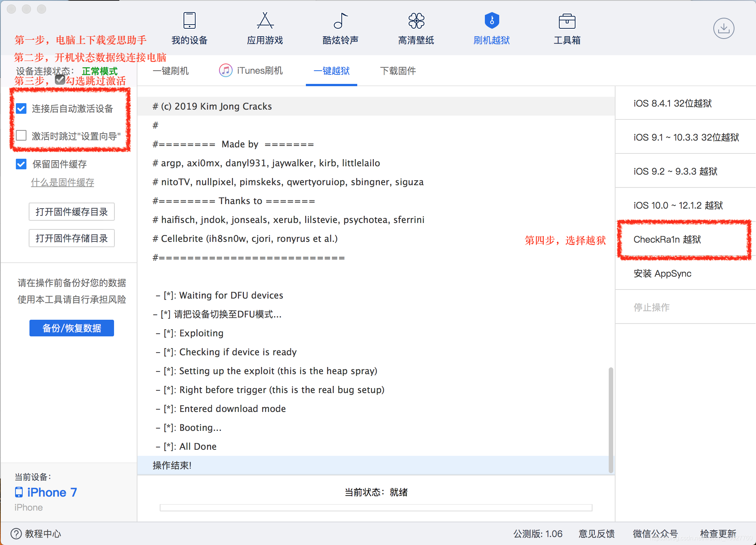Select log line 'Waiting for DFU devices'

click(376, 295)
